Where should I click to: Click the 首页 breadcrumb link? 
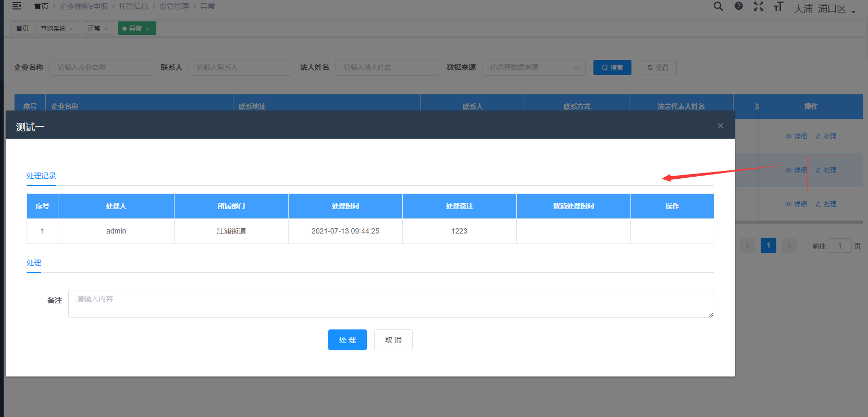(41, 6)
